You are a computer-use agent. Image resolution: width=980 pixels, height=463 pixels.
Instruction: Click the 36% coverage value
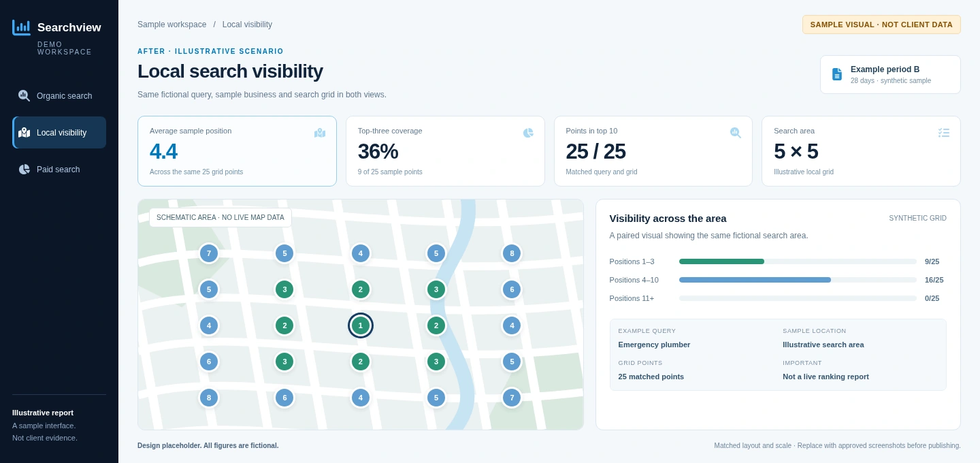(378, 151)
